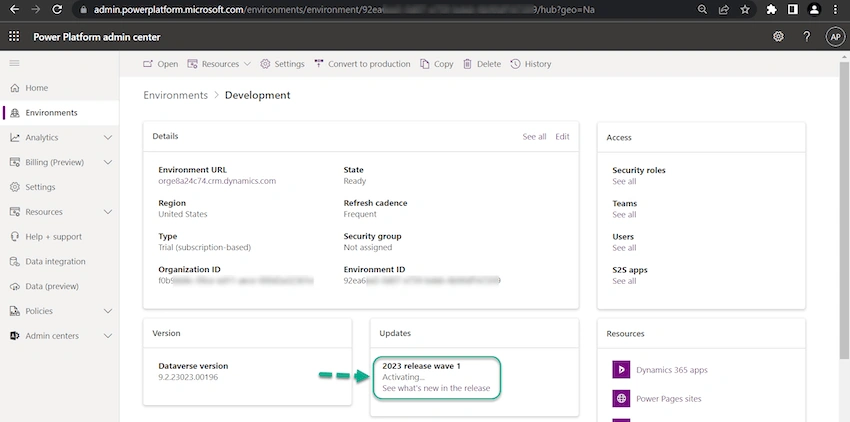This screenshot has height=422, width=850.
Task: Click the 'Trial (subscription-based)' type value
Action: 204,247
